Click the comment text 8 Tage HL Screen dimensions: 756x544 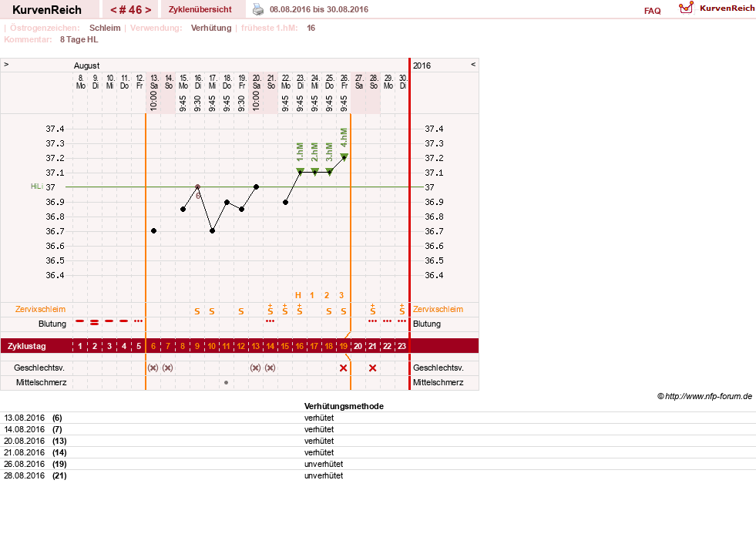(x=79, y=39)
